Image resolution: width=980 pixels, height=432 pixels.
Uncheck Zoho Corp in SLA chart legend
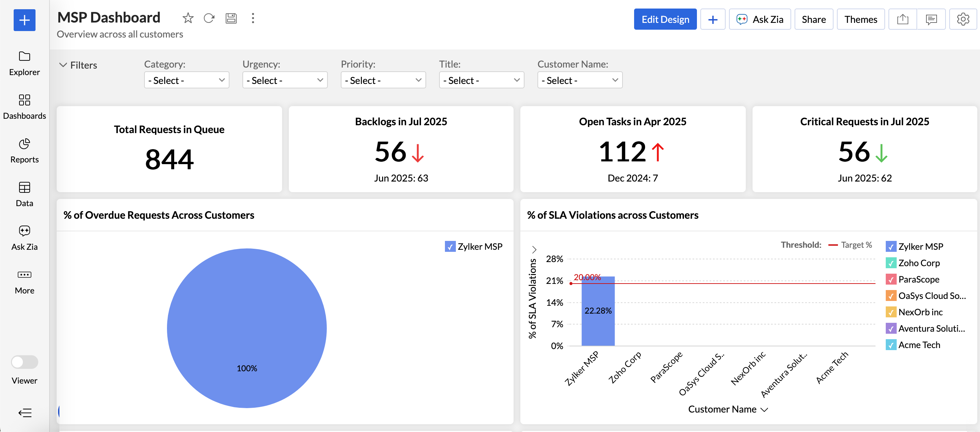coord(891,263)
